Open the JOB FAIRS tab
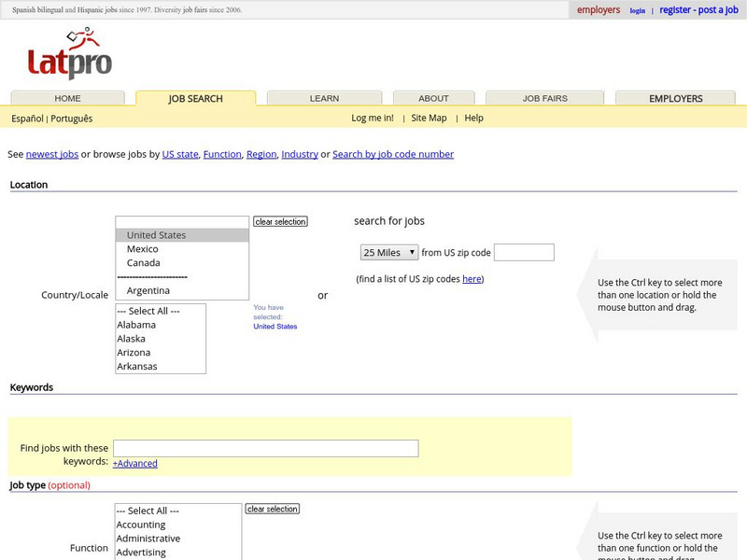 [x=543, y=97]
